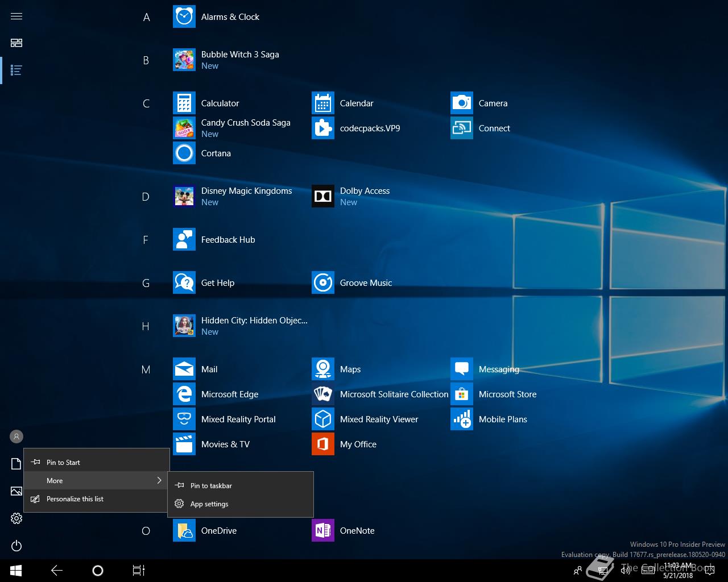The height and width of the screenshot is (582, 728).
Task: Open the Messaging app icon
Action: [x=462, y=369]
